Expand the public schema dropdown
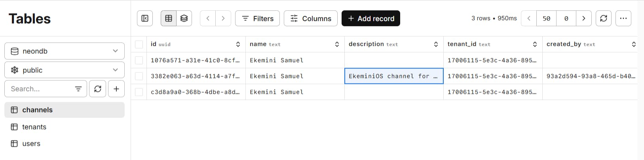 [x=65, y=70]
